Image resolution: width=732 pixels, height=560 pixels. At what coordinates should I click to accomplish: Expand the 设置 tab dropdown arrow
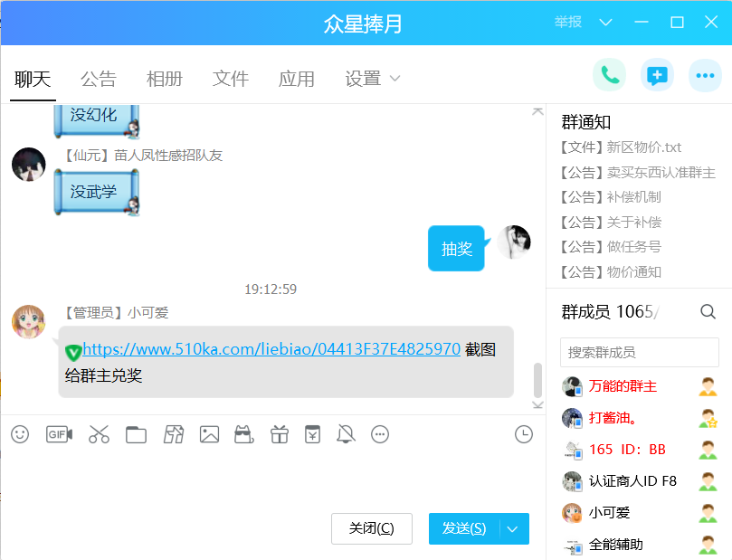click(x=395, y=80)
